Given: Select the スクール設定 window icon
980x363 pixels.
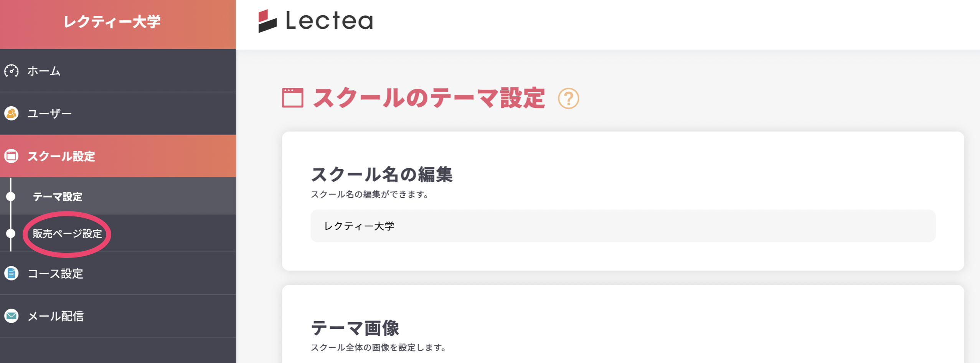Looking at the screenshot, I should (x=12, y=157).
